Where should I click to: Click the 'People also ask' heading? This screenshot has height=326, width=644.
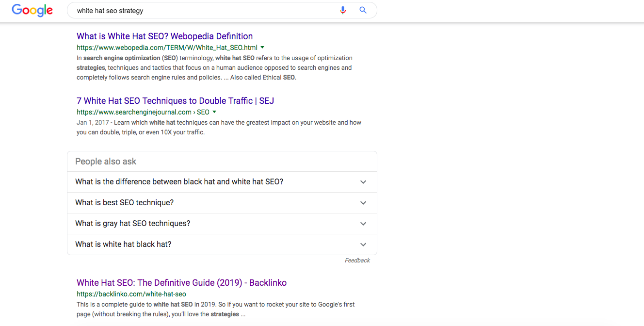coord(106,162)
